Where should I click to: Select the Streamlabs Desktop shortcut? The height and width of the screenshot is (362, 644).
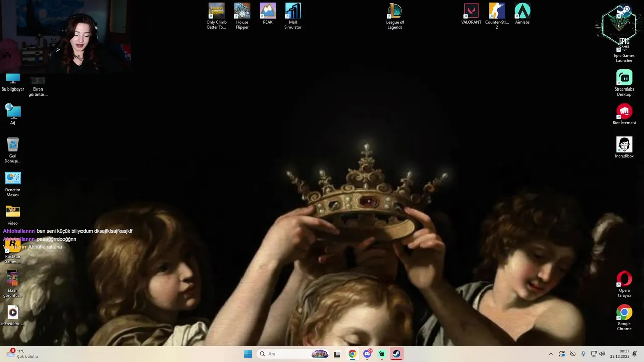tap(624, 83)
